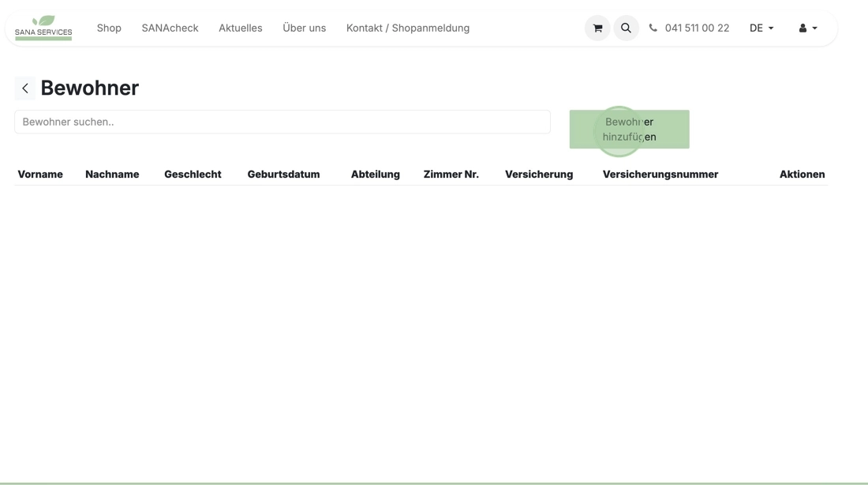868x485 pixels.
Task: Open the user account dropdown
Action: (808, 28)
